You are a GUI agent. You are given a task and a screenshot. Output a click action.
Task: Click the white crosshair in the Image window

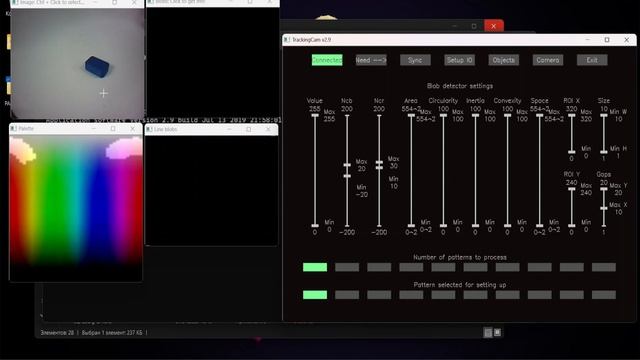103,93
